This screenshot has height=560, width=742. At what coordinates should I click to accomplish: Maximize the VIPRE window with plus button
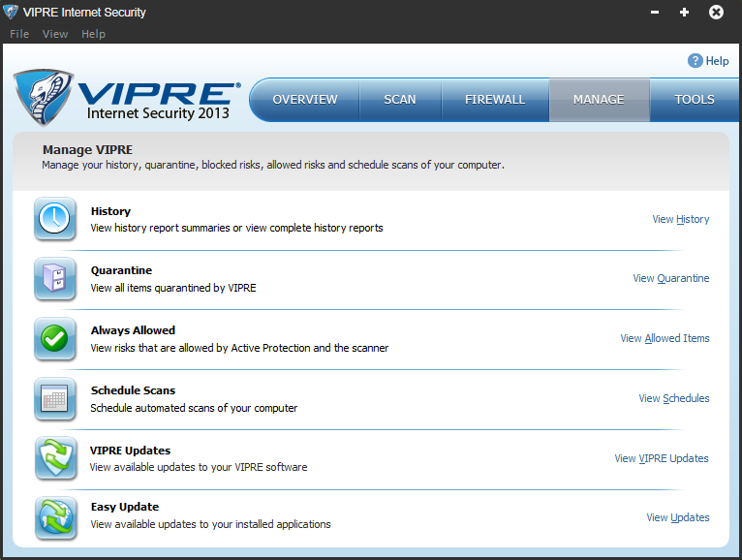pyautogui.click(x=684, y=13)
